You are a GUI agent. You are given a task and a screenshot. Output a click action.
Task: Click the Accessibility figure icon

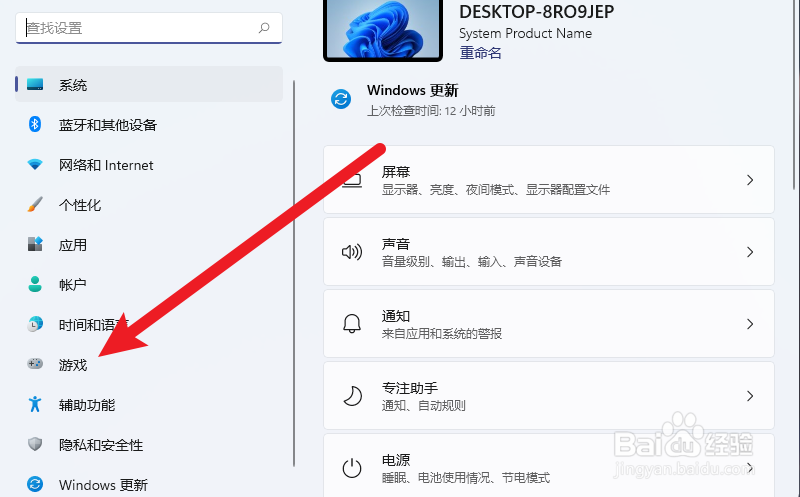click(x=35, y=404)
